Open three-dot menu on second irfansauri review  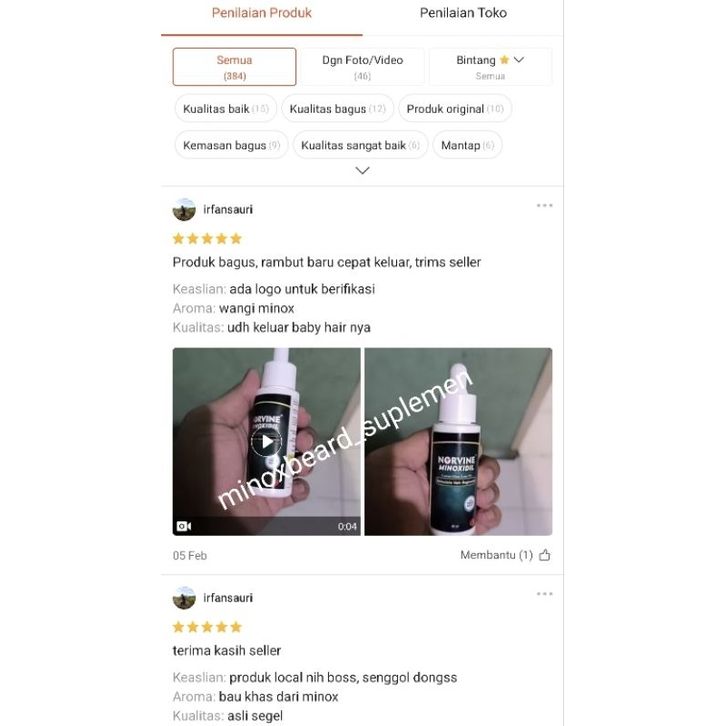click(544, 594)
